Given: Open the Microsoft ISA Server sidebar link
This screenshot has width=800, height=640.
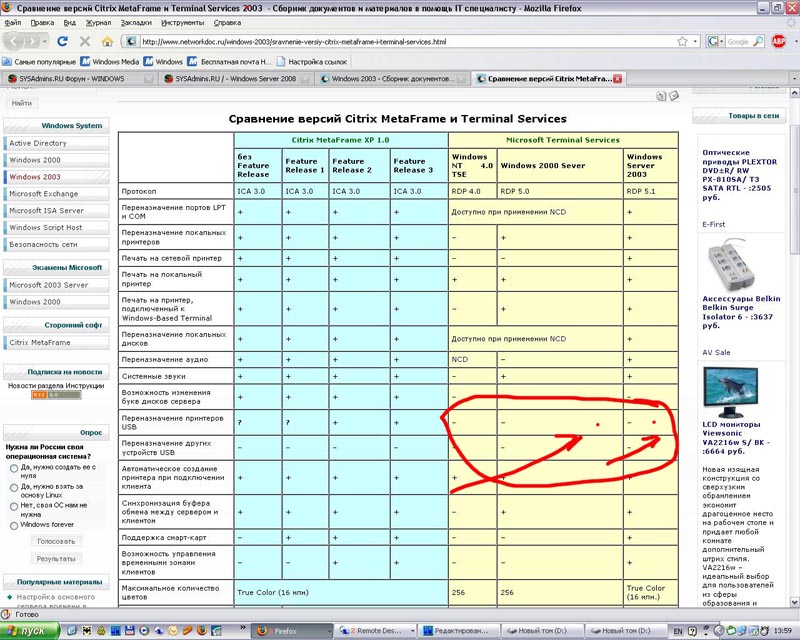Looking at the screenshot, I should point(56,211).
